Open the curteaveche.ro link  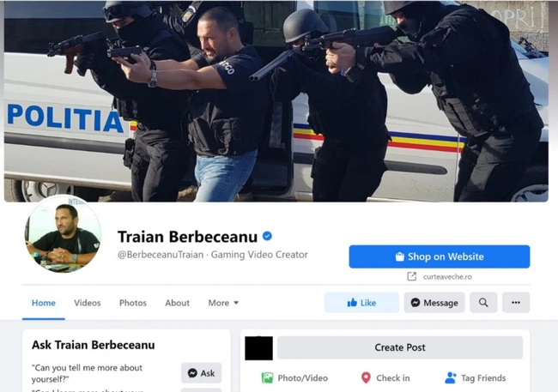pos(447,277)
